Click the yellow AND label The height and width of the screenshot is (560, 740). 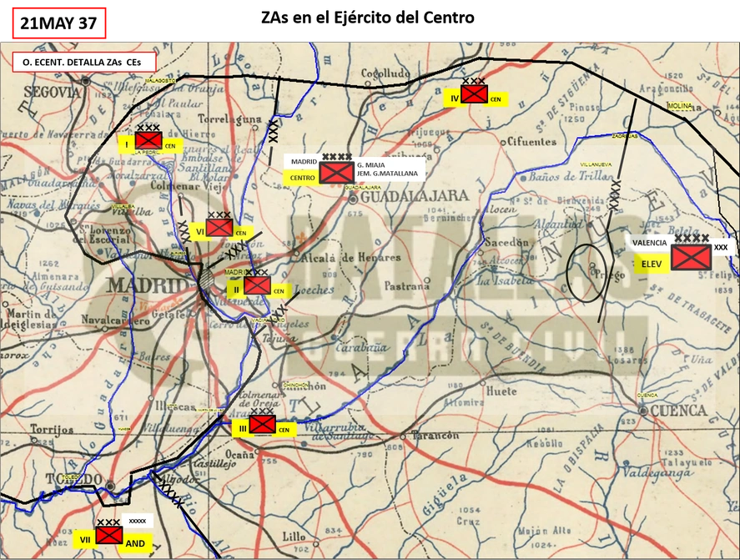[x=135, y=543]
